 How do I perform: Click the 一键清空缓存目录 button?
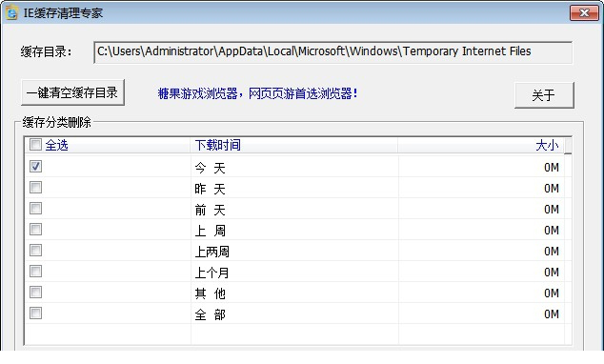[x=72, y=92]
